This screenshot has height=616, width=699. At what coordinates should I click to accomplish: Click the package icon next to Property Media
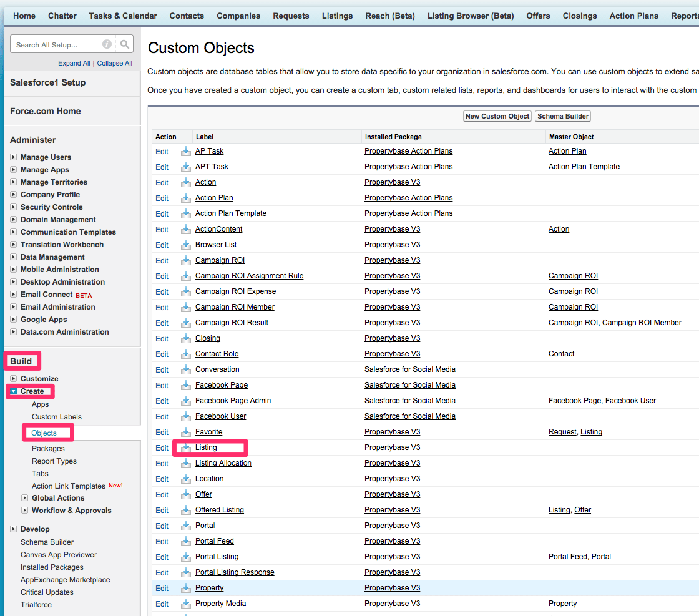185,604
